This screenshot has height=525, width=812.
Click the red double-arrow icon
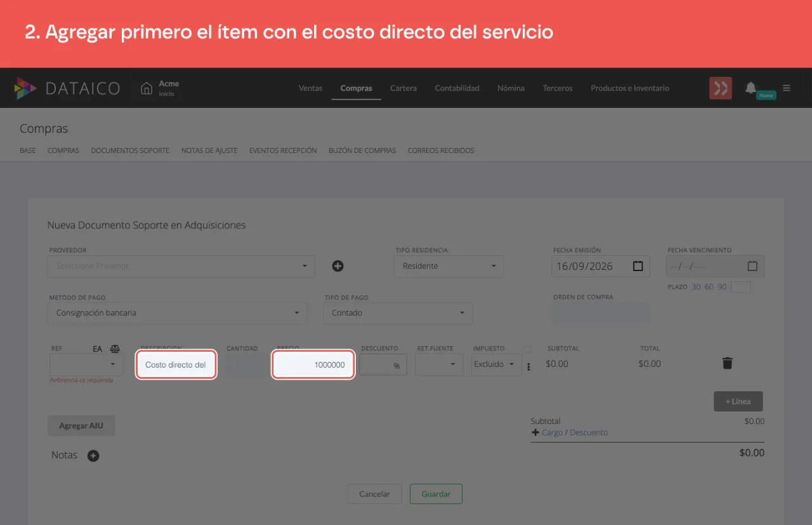pos(721,88)
